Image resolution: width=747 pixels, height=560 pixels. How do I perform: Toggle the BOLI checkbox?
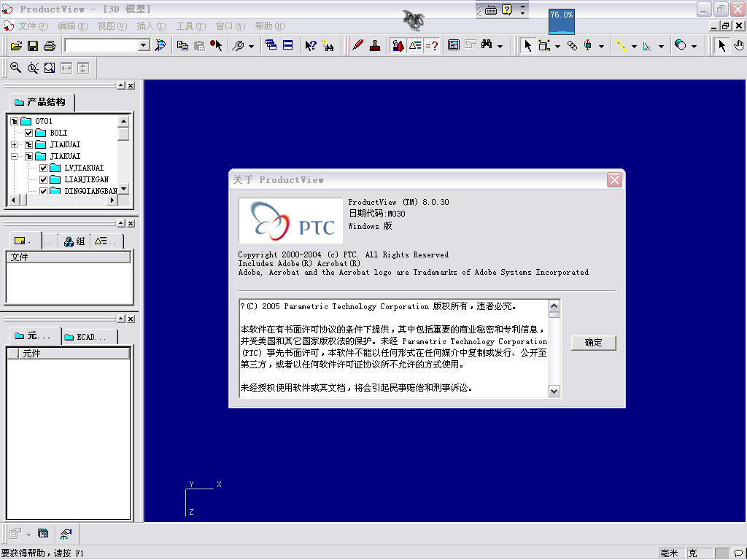28,133
